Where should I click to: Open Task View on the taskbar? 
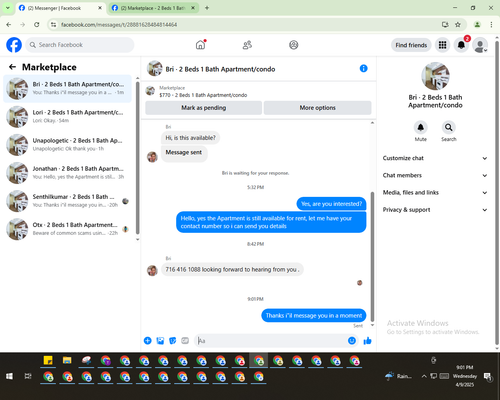click(x=28, y=376)
